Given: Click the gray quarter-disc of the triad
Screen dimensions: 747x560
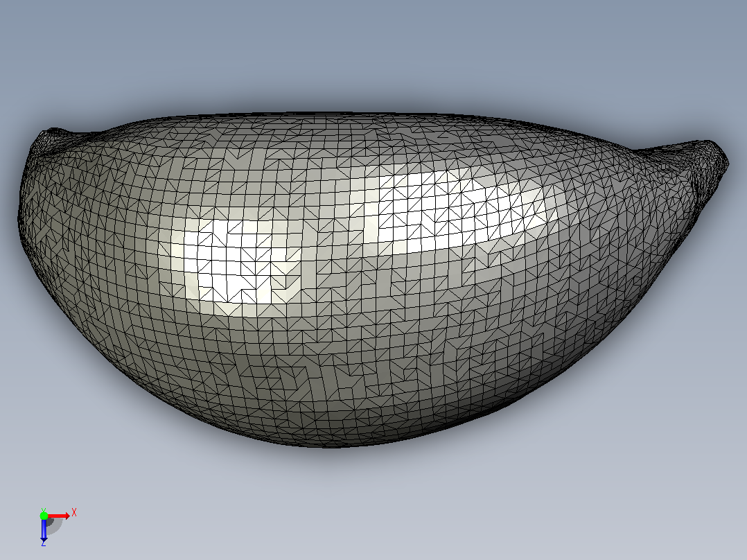Looking at the screenshot, I should [x=54, y=525].
